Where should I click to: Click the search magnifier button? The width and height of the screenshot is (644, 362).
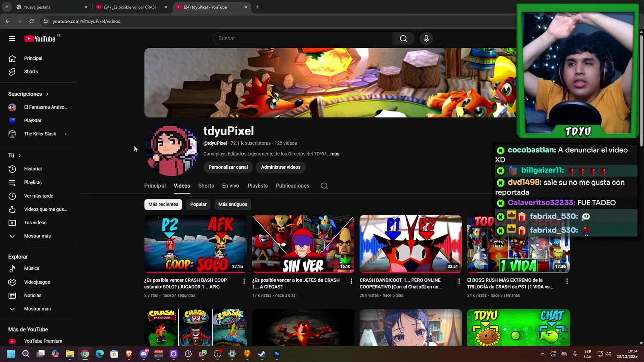[404, 39]
